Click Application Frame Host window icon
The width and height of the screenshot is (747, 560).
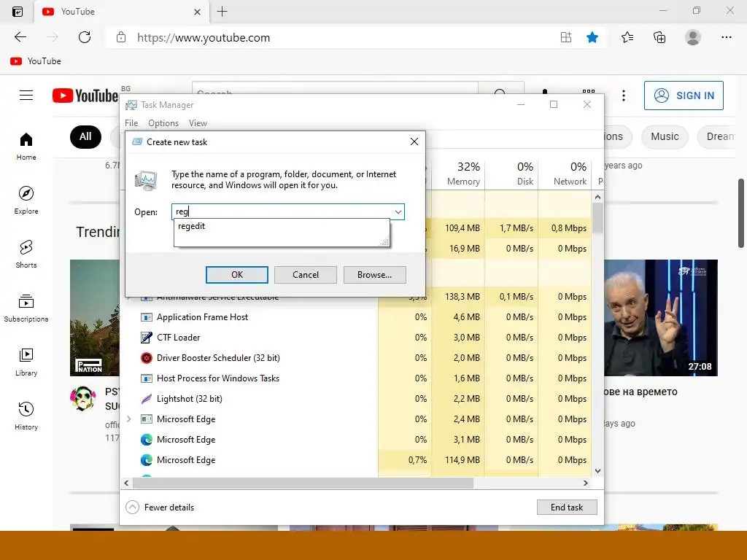click(x=146, y=317)
